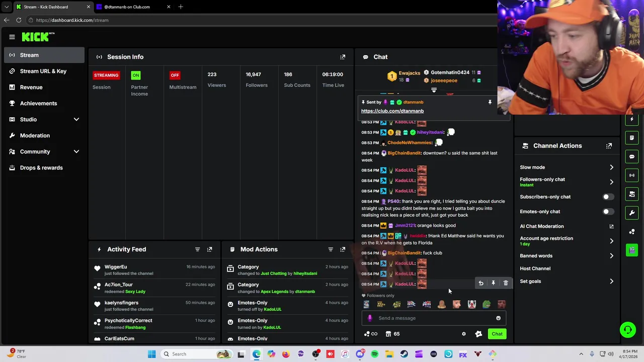Click the ON Partner Income badge
Image resolution: width=644 pixels, height=362 pixels.
click(135, 75)
